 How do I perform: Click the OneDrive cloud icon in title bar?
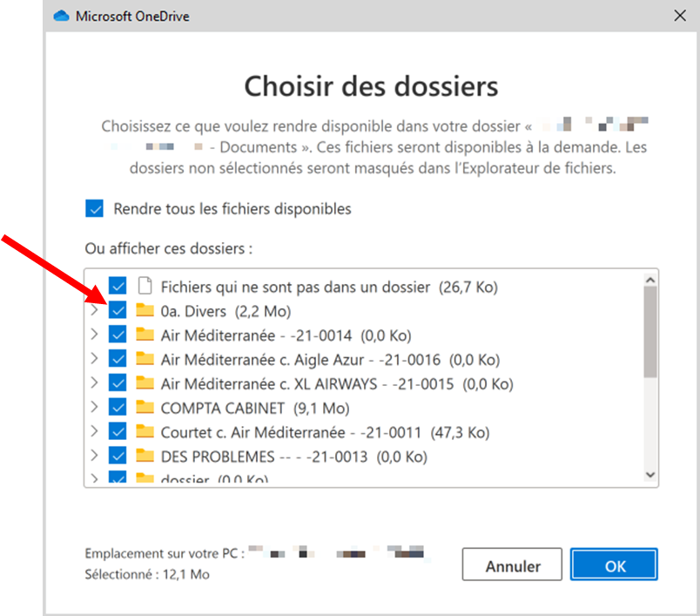coord(61,16)
